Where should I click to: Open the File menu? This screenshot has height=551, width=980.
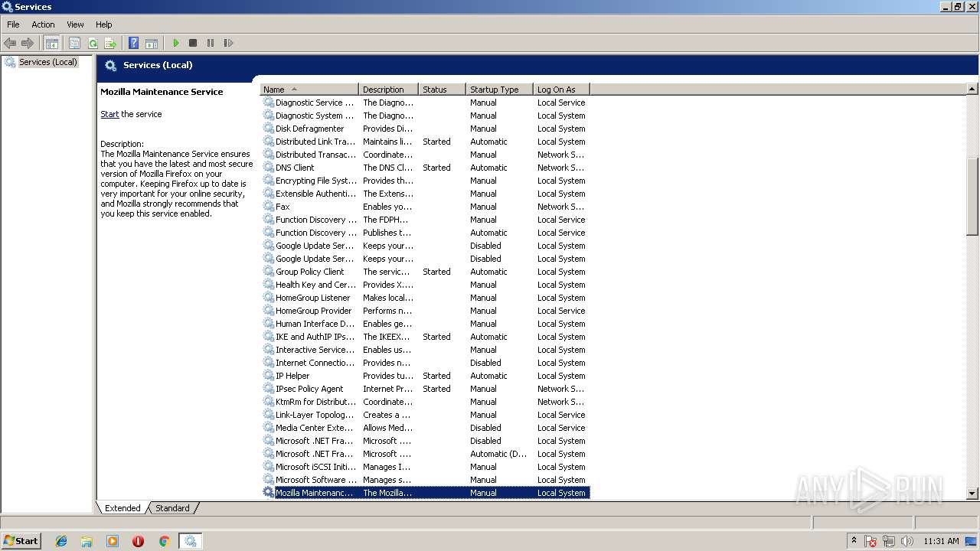pyautogui.click(x=13, y=24)
